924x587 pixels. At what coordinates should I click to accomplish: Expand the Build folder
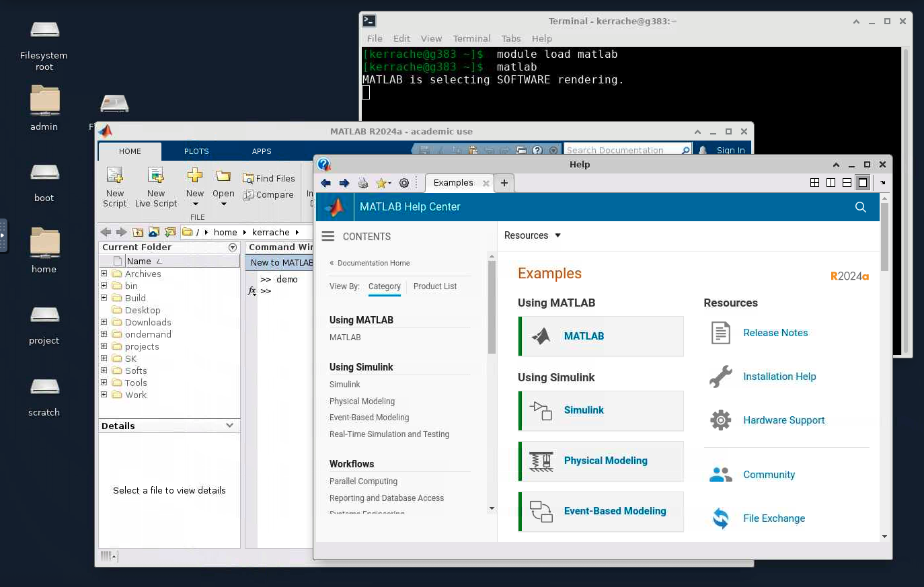coord(104,298)
